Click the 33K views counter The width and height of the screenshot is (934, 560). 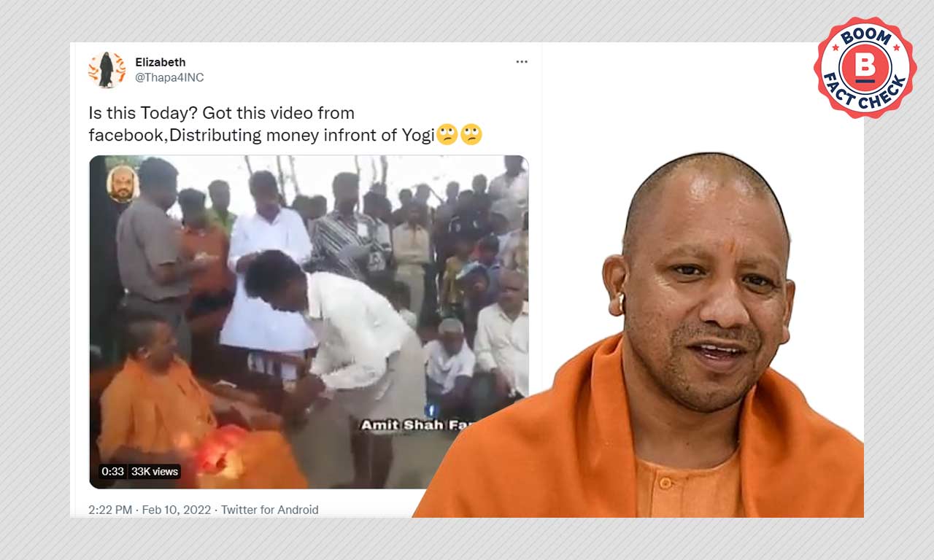(155, 472)
